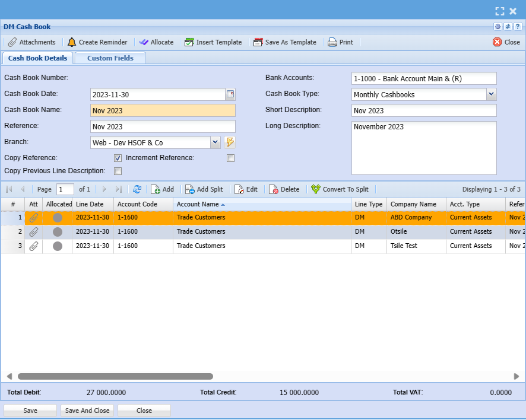
Task: Select the Cash Book Details tab
Action: coord(37,58)
